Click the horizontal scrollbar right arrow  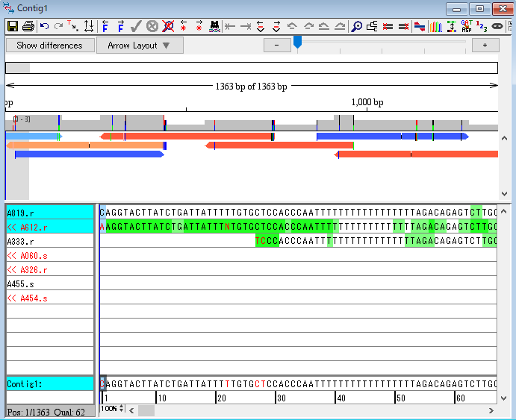[491, 410]
